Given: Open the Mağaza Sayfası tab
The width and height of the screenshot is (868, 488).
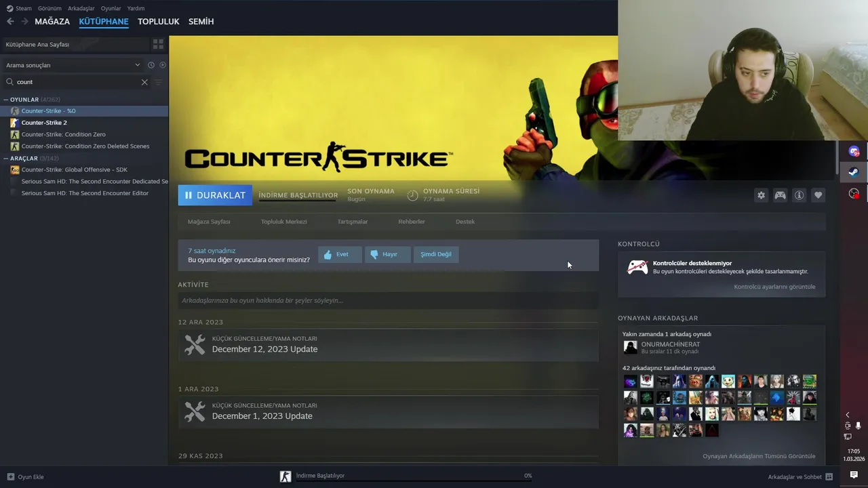Looking at the screenshot, I should [x=209, y=222].
